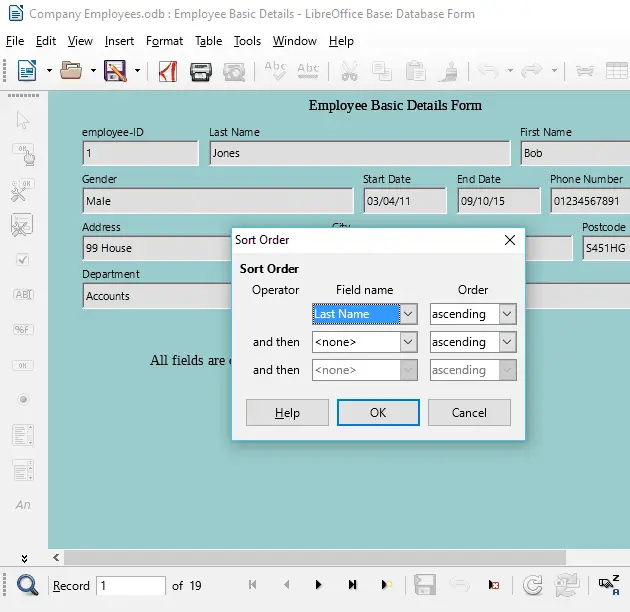The height and width of the screenshot is (612, 630).
Task: Click the Last Name field containing Jones
Action: (360, 153)
